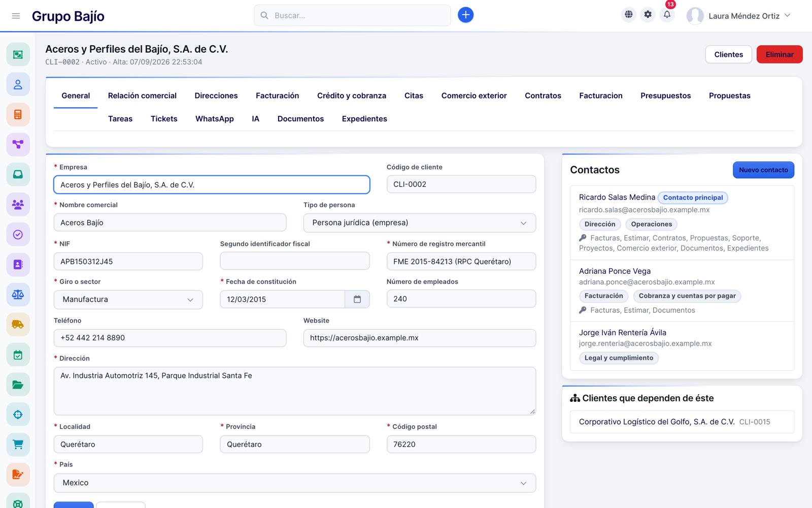The width and height of the screenshot is (812, 508).
Task: Open Laura Méndez Ortiz user menu
Action: 738,16
